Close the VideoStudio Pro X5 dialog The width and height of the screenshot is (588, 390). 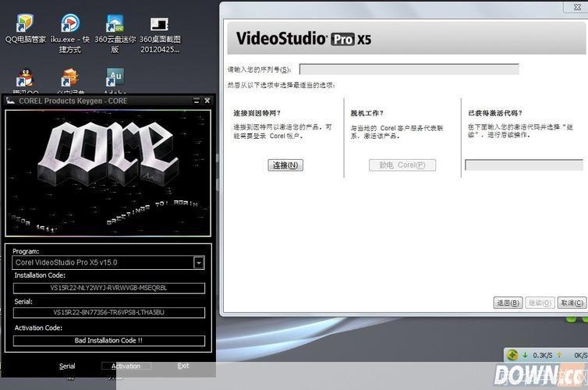coord(577,7)
